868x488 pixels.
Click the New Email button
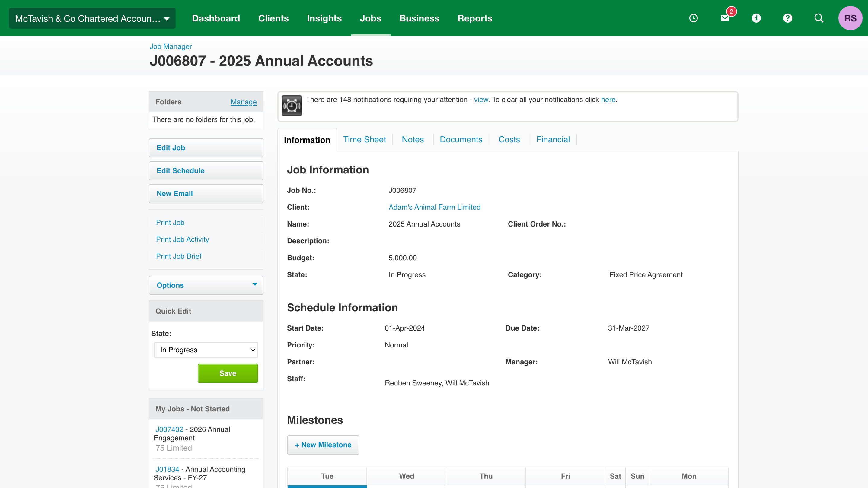coord(206,194)
